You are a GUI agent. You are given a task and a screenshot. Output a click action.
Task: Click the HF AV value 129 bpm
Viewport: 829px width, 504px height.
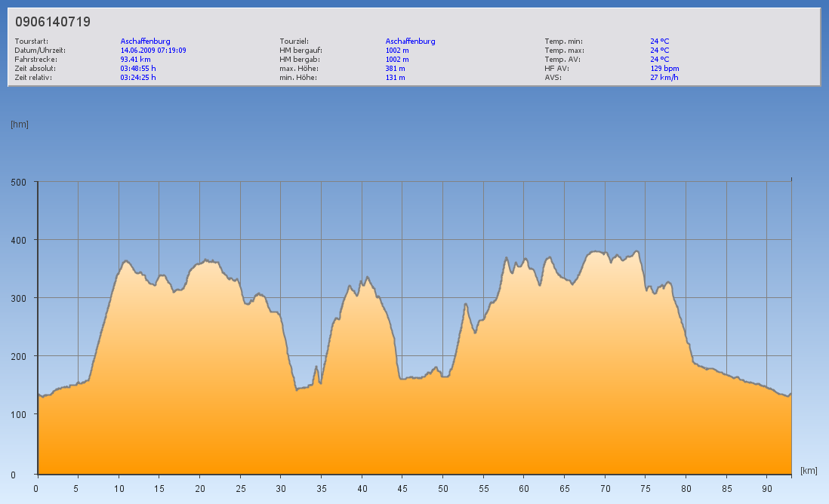click(x=664, y=68)
